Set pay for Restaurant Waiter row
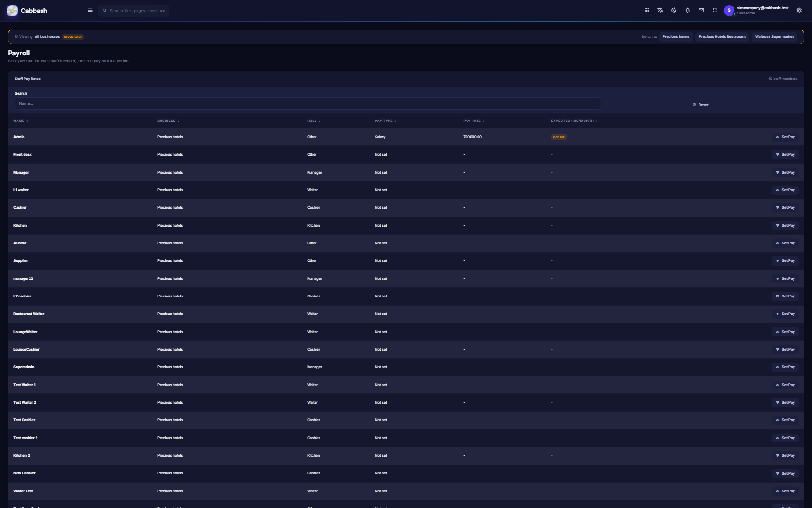The image size is (812, 508). (785, 314)
